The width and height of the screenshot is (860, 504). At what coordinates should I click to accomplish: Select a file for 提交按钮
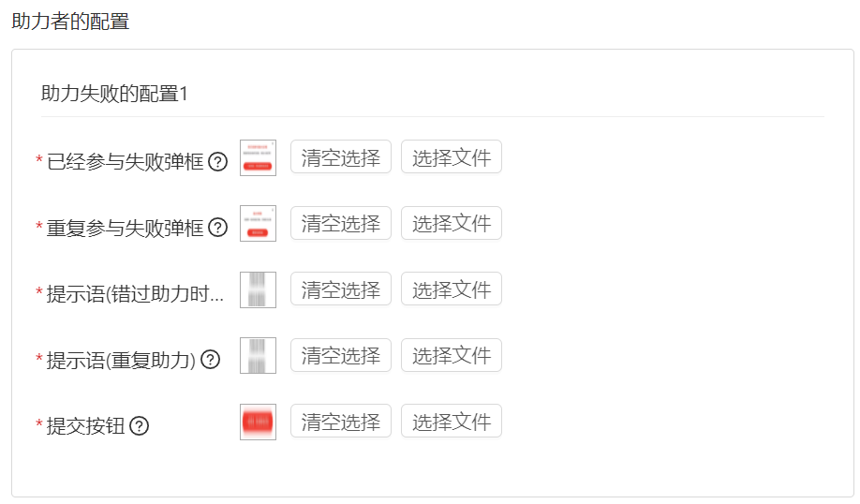pos(452,422)
